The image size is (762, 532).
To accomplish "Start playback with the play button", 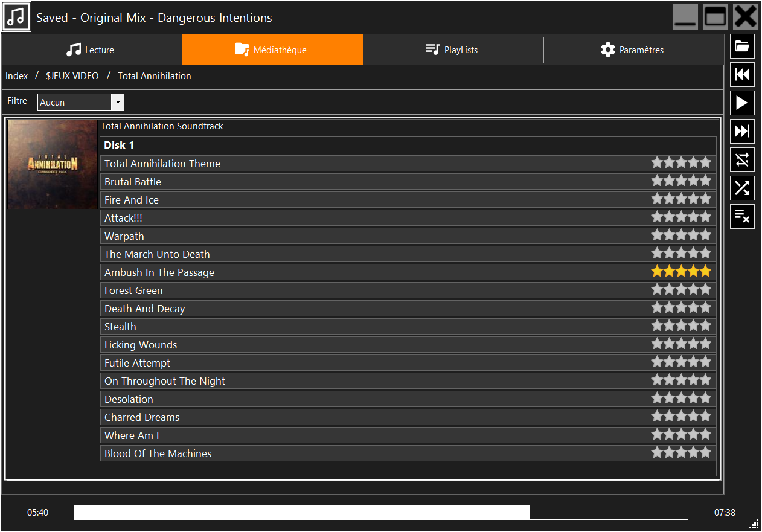I will (742, 103).
